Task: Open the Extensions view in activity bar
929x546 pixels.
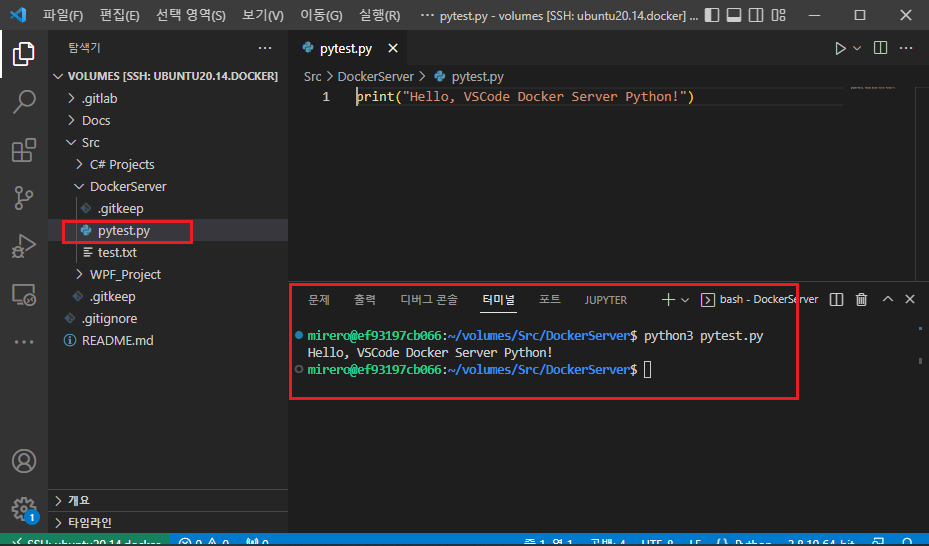Action: (24, 150)
